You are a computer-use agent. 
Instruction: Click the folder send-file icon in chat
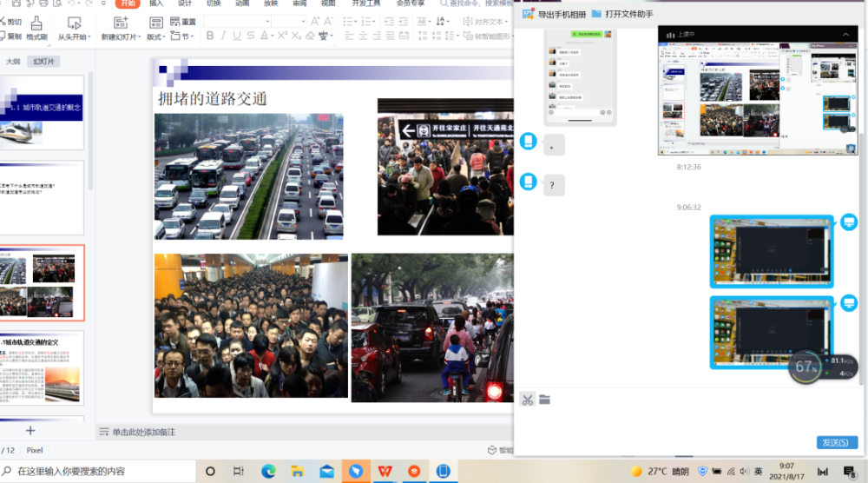coord(545,400)
